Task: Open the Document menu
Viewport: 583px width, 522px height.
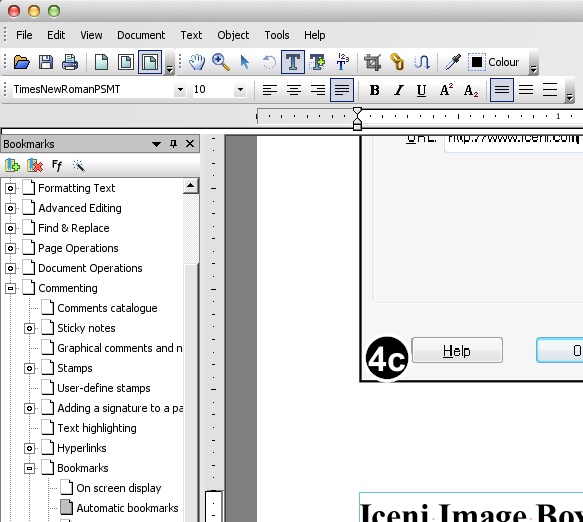Action: (x=141, y=35)
